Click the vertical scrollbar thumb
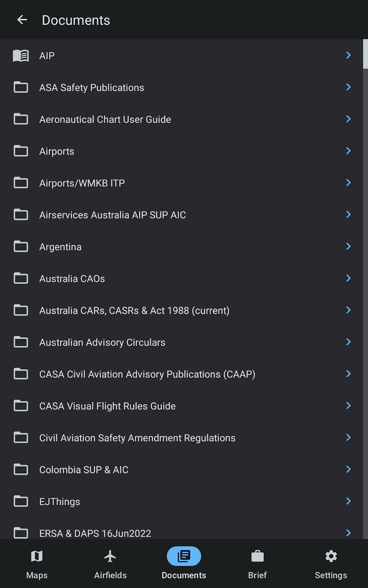368x588 pixels. coord(365,54)
